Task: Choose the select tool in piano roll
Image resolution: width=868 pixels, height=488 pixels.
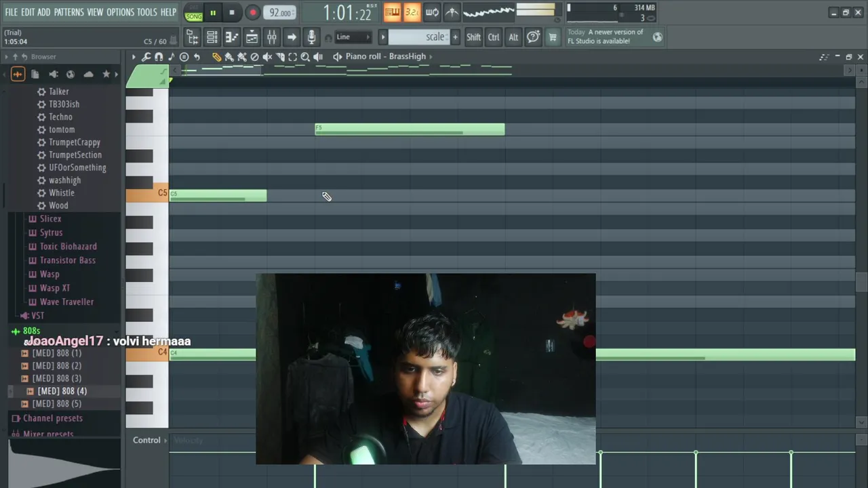Action: pos(292,57)
